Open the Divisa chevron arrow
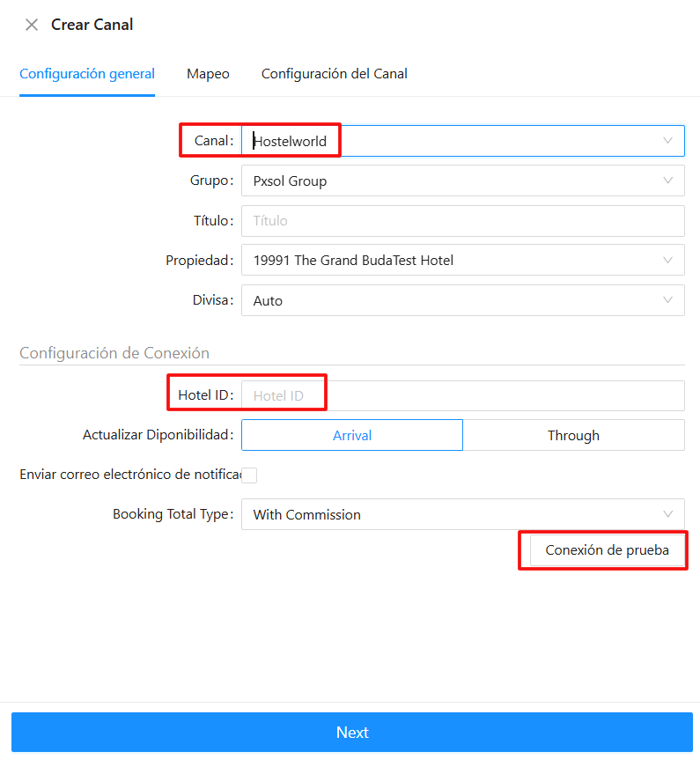 (x=667, y=300)
